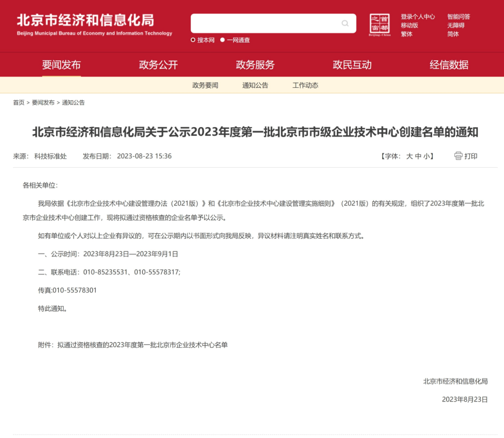Go to 首页 via the breadcrumb
Viewport: 504px width, 438px height.
[x=19, y=102]
